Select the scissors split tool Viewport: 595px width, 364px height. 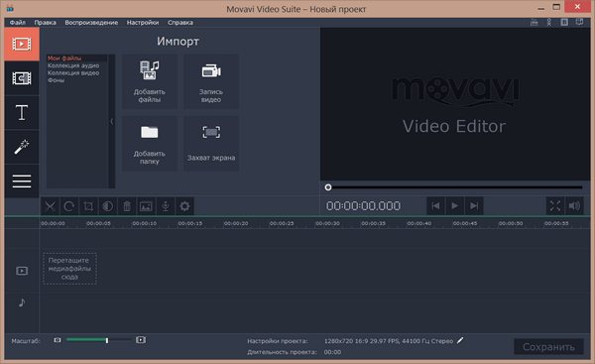click(x=51, y=206)
